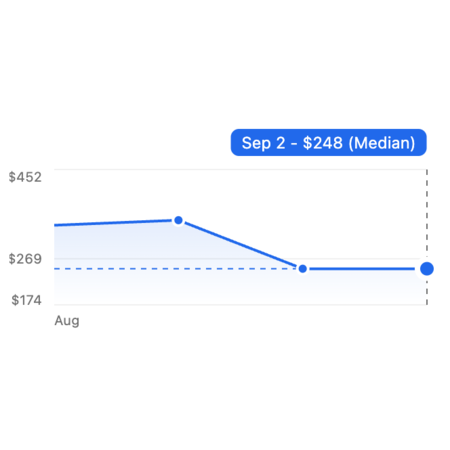Click the gridline beside the $269 label

[233, 258]
